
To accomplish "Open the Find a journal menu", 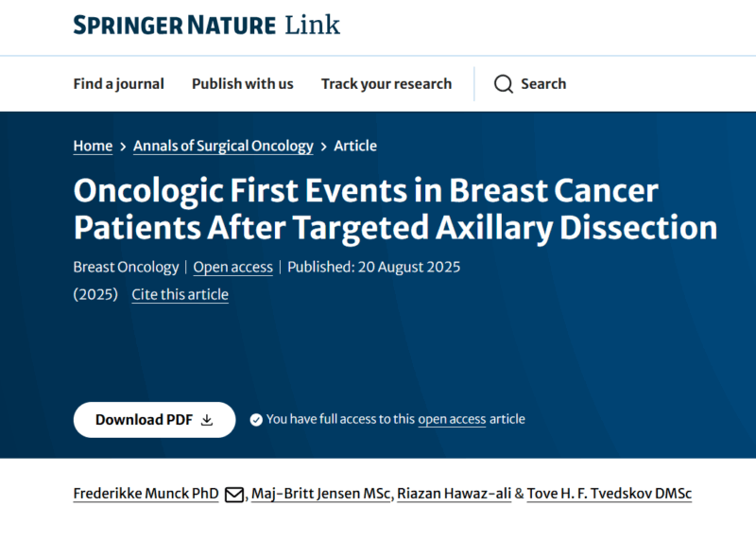I will [x=119, y=84].
